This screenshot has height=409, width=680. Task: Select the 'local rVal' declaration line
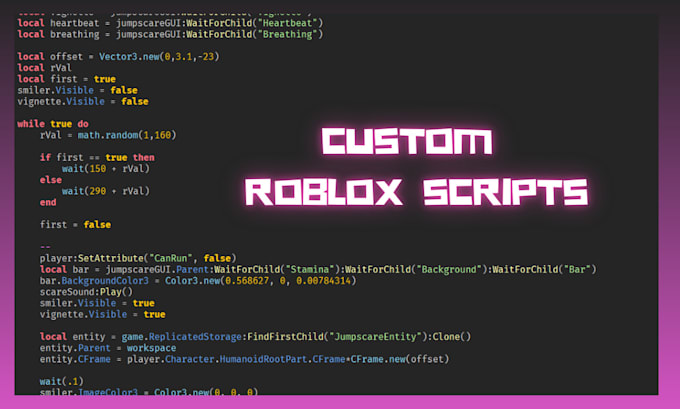[x=45, y=68]
